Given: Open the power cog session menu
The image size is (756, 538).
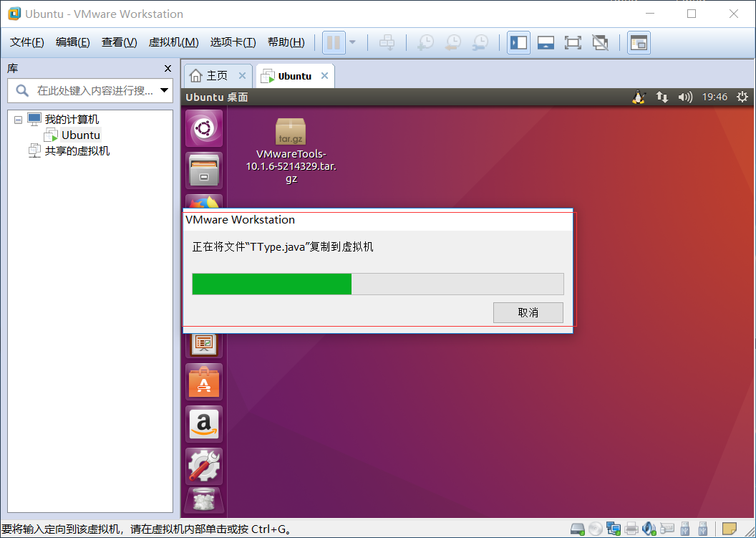Looking at the screenshot, I should click(x=742, y=97).
